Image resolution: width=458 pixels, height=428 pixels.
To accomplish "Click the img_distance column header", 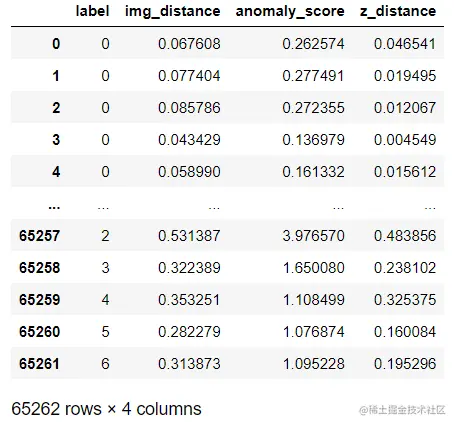I will (x=173, y=12).
